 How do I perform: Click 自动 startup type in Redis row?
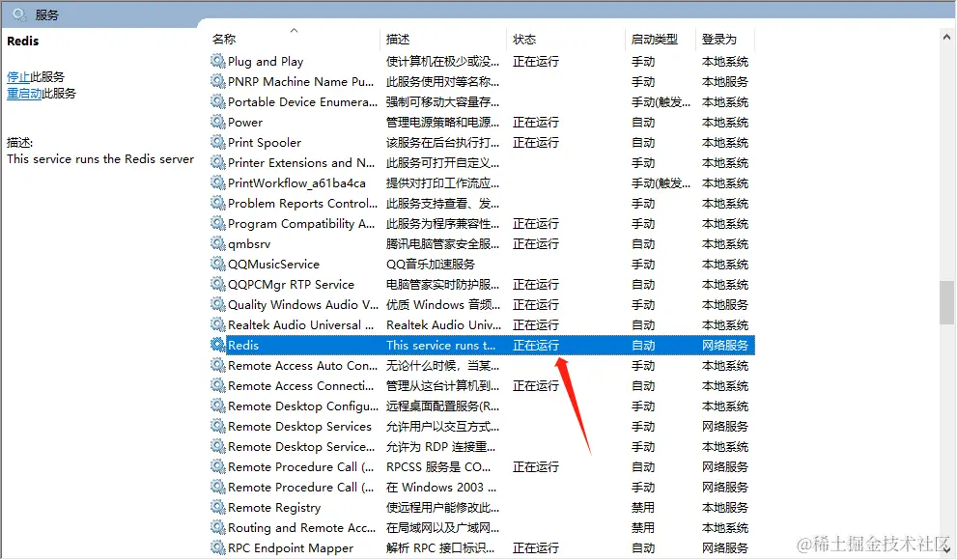tap(643, 346)
